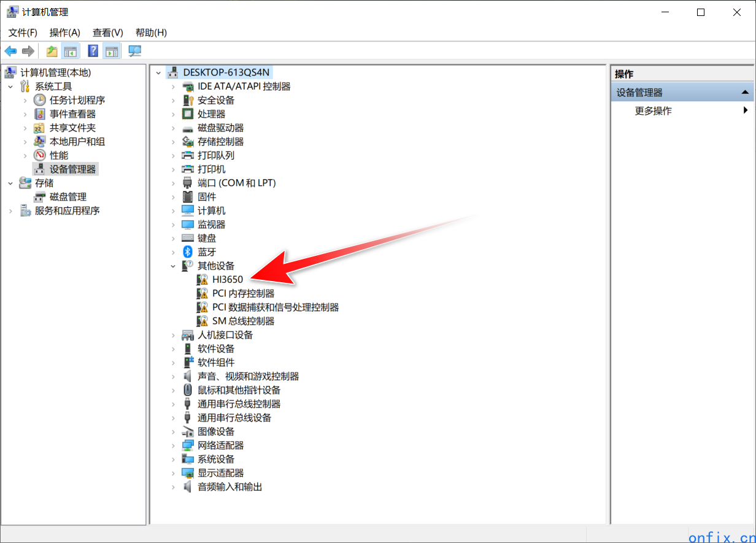Click the 事件查看器 icon in left tree
756x543 pixels.
click(40, 114)
